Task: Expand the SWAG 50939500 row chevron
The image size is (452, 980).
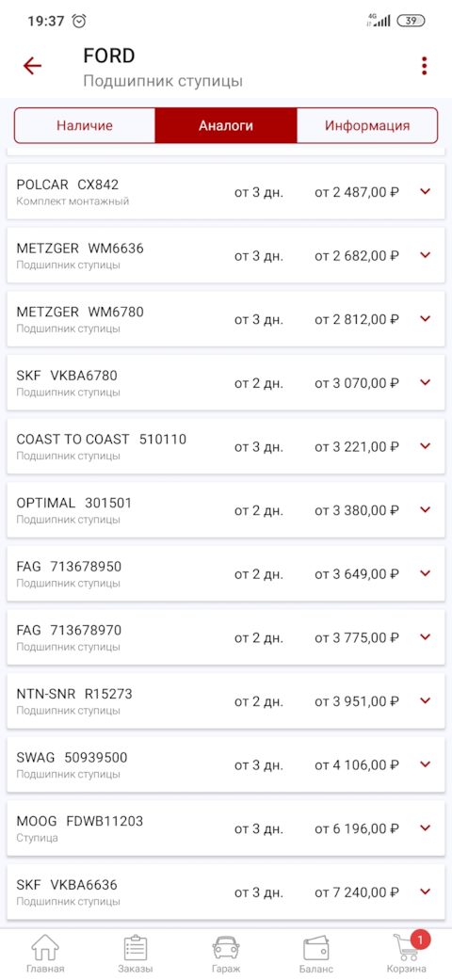Action: 426,763
